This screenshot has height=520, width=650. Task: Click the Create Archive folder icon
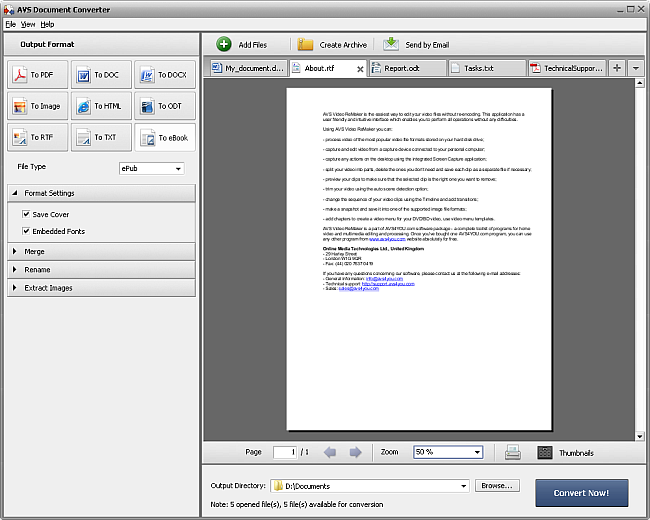[305, 44]
